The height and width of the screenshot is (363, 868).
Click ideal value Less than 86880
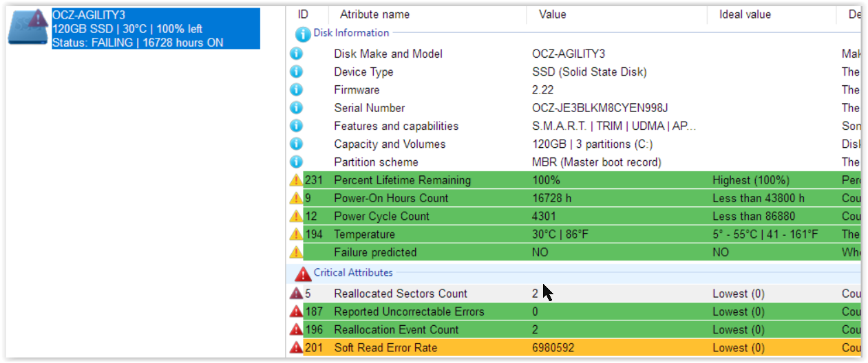point(752,216)
